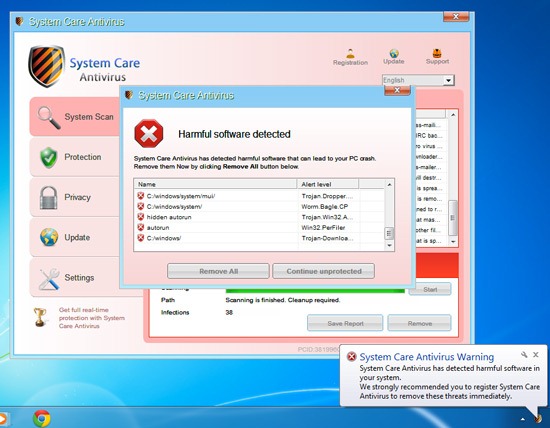Open Registration via the person icon
This screenshot has height=428, width=550.
[350, 54]
